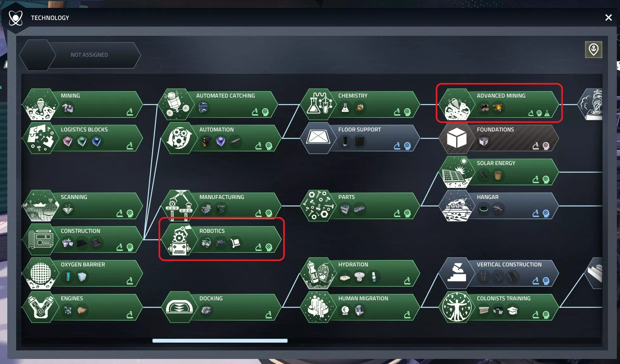Click the map locator pin button

point(593,49)
